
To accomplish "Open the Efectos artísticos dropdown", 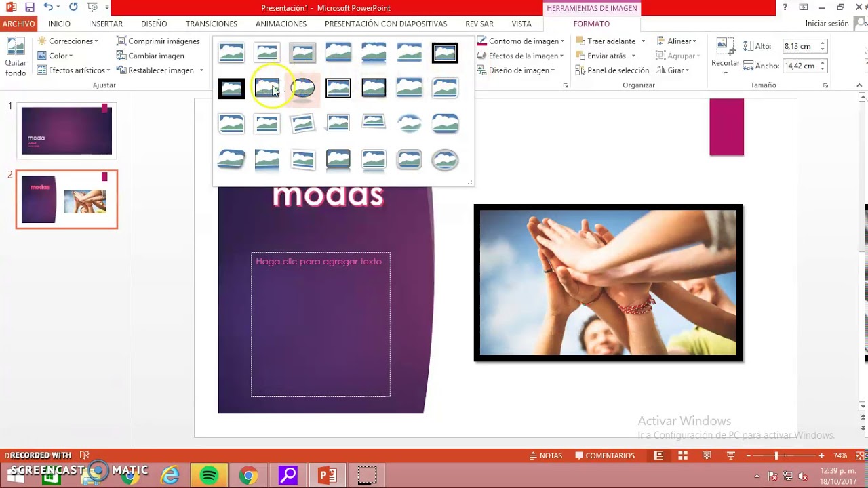I will 74,70.
